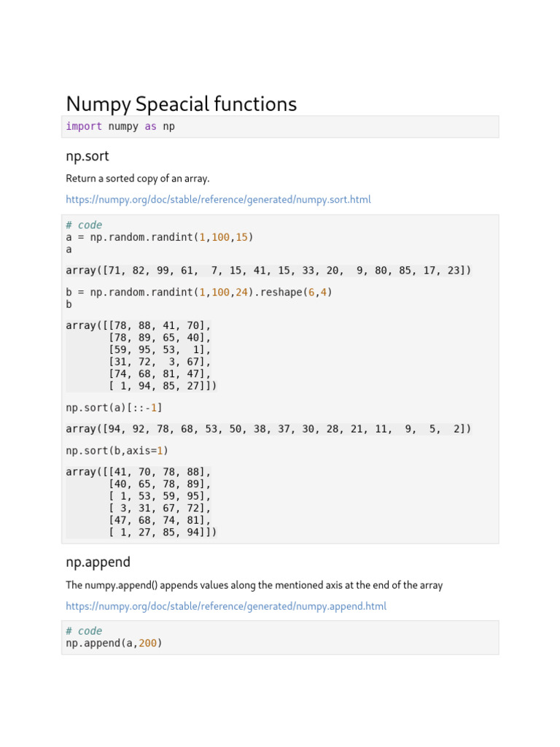The image size is (560, 747).
Task: Click the output row [ 1, 27, 85, 94]
Action: pos(163,533)
